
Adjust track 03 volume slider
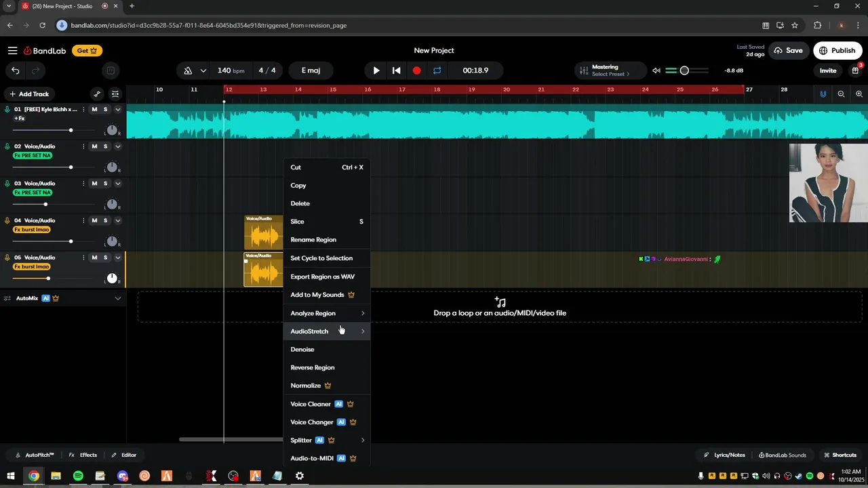45,204
